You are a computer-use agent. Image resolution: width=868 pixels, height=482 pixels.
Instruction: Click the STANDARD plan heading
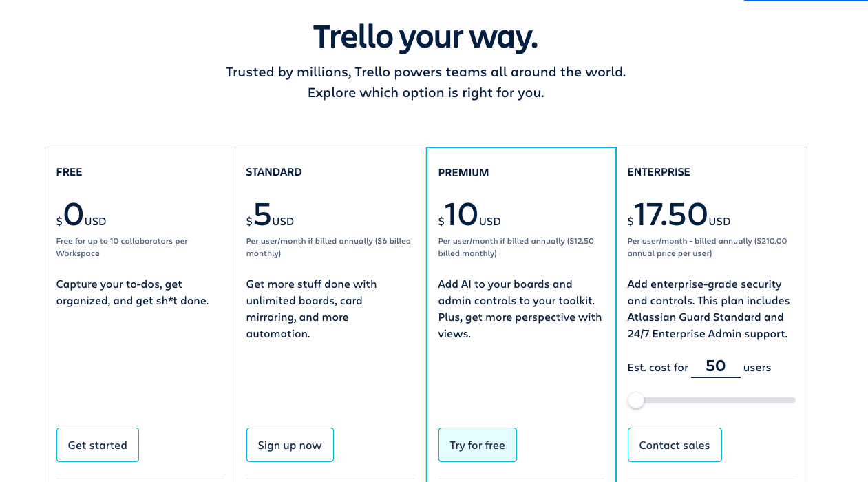pyautogui.click(x=273, y=171)
